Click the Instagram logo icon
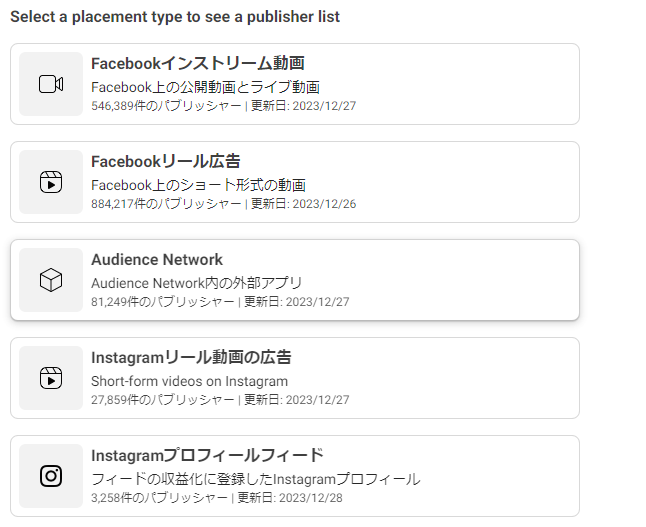This screenshot has width=646, height=527. [51, 476]
